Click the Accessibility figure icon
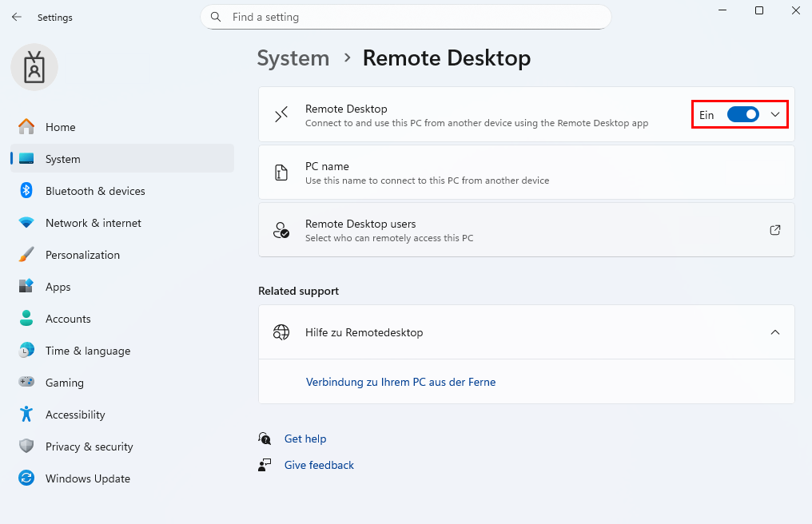812x524 pixels. 26,415
